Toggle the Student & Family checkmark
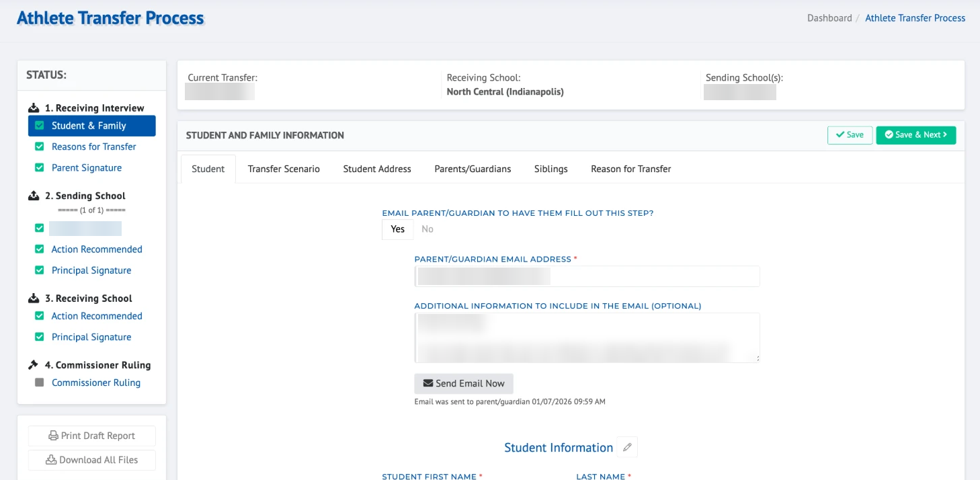Viewport: 980px width, 480px height. [39, 126]
